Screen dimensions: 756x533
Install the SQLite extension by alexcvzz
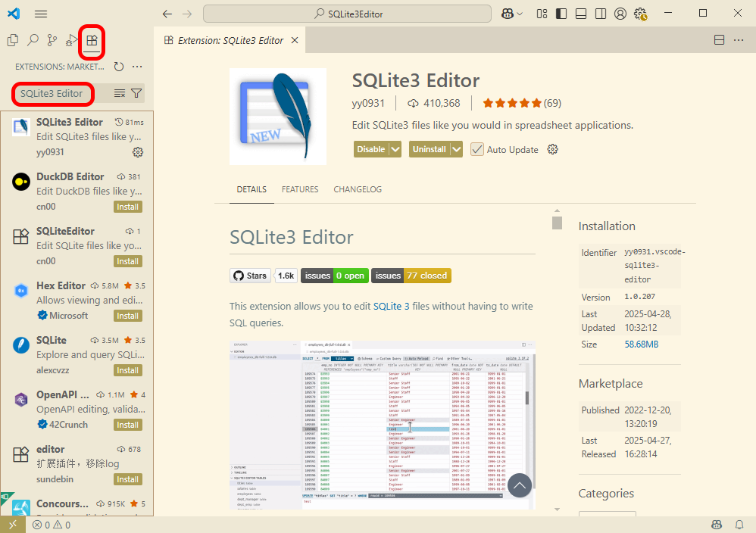pyautogui.click(x=128, y=370)
